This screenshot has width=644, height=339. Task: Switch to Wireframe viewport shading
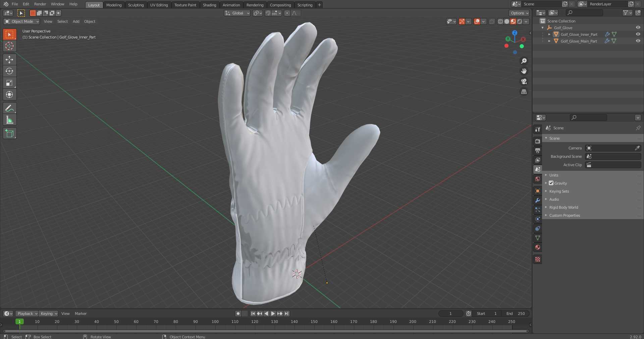coord(500,21)
